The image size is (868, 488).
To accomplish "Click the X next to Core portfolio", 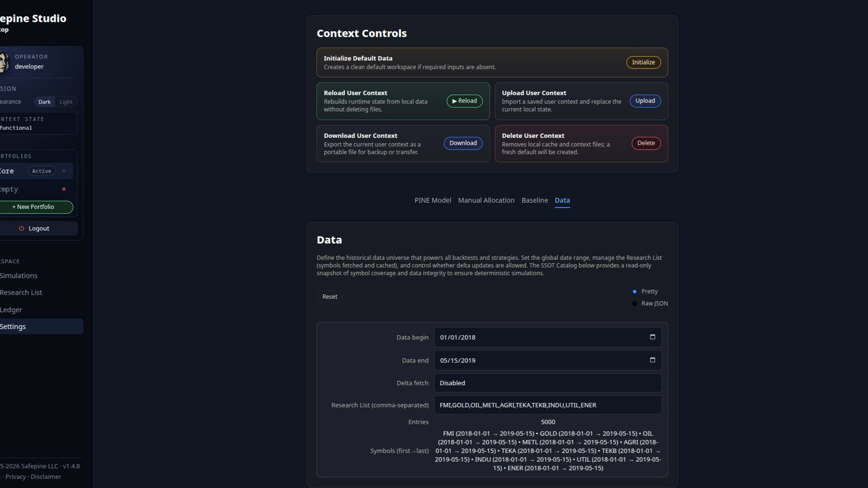I will coord(64,171).
